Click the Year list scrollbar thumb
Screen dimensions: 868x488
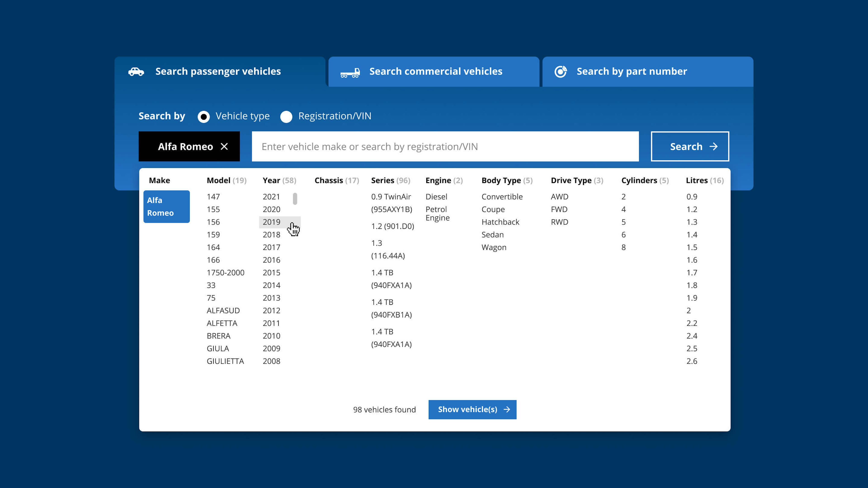(295, 199)
